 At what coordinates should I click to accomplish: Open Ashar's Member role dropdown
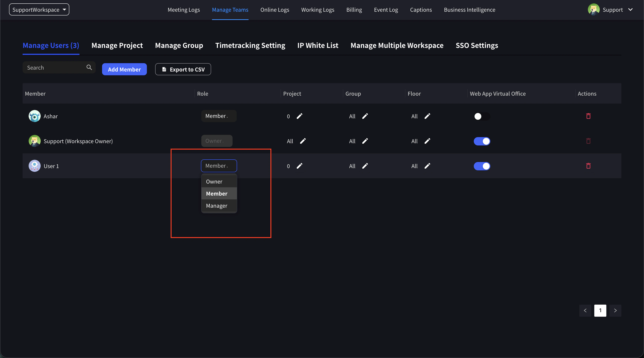pyautogui.click(x=219, y=116)
